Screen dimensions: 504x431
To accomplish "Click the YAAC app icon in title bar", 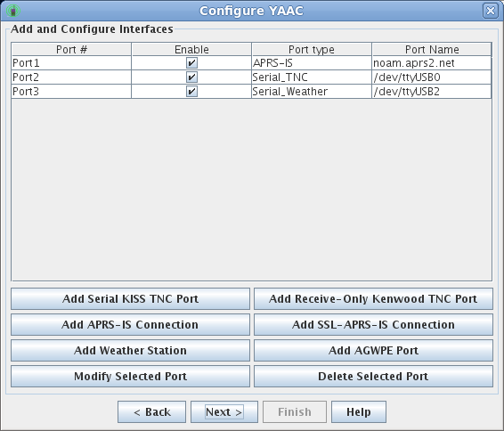I will pyautogui.click(x=13, y=11).
